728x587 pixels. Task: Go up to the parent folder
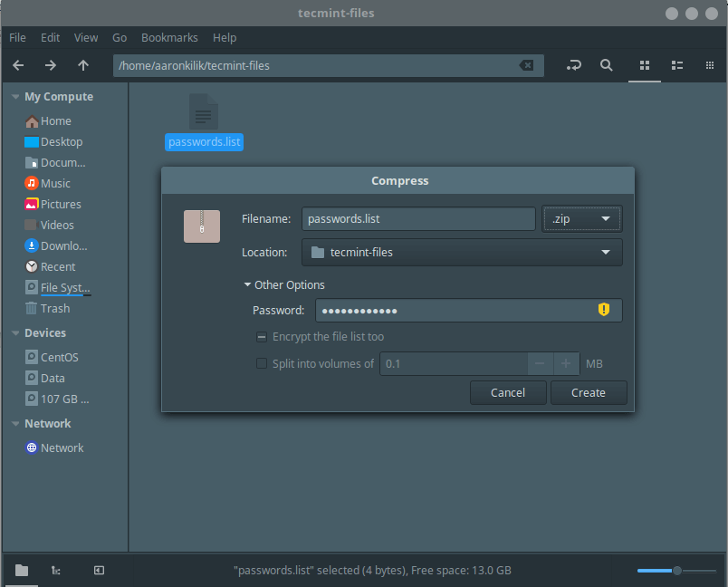coord(83,65)
